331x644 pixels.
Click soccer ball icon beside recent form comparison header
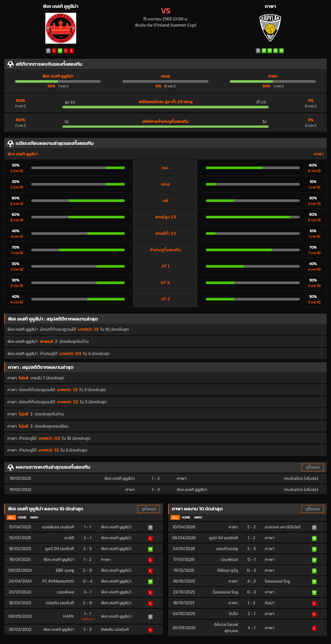11,144
